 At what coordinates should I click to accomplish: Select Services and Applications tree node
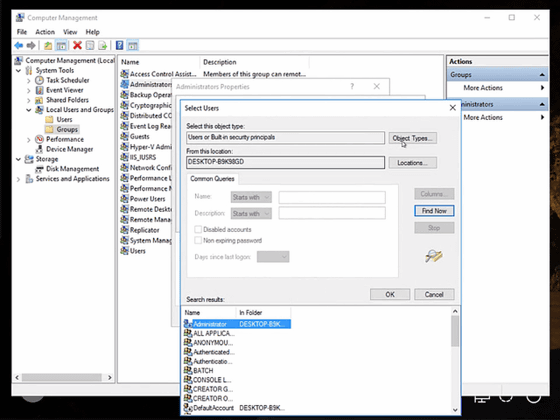click(x=72, y=179)
